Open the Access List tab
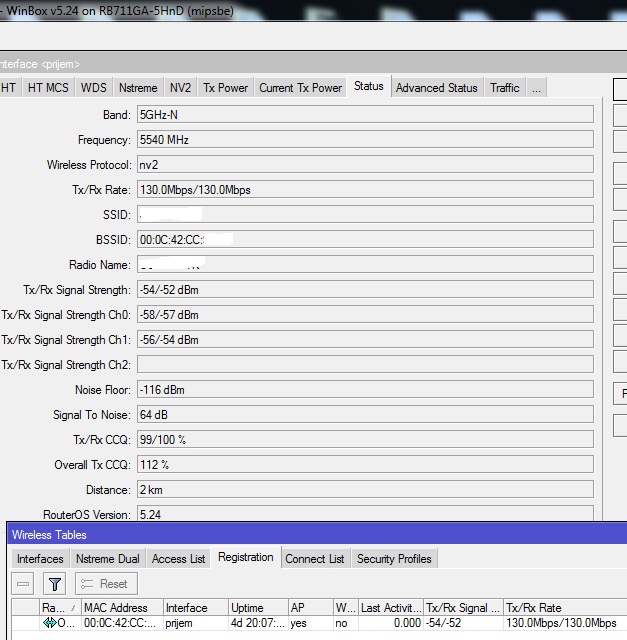This screenshot has height=640, width=627. 178,558
